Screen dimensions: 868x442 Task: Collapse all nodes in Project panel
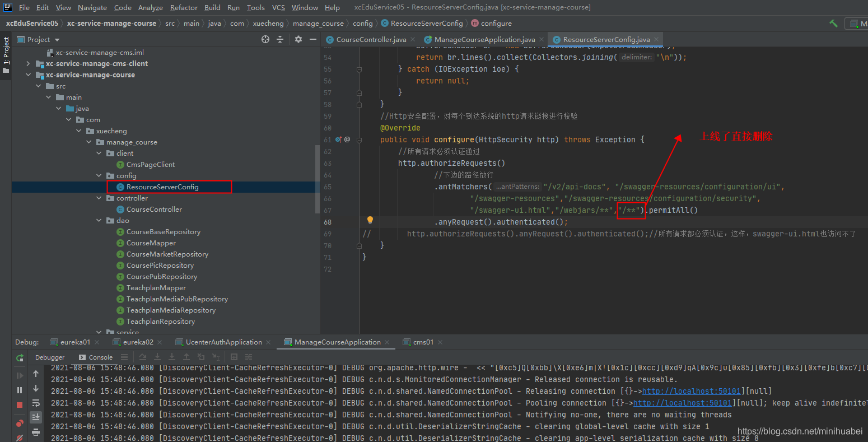(x=281, y=39)
